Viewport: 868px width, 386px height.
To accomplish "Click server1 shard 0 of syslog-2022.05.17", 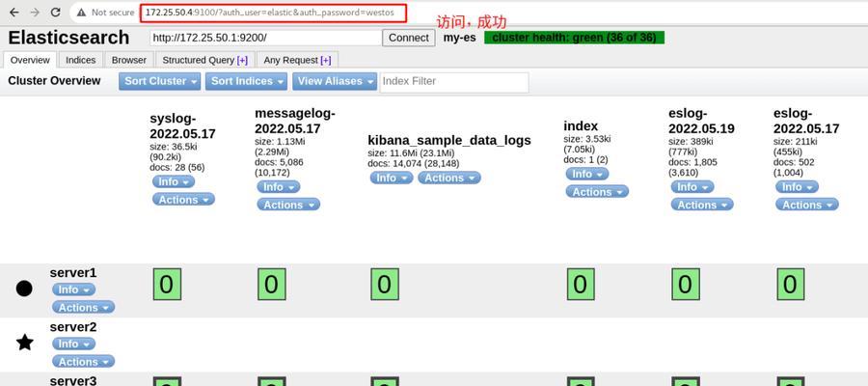I will pyautogui.click(x=167, y=285).
